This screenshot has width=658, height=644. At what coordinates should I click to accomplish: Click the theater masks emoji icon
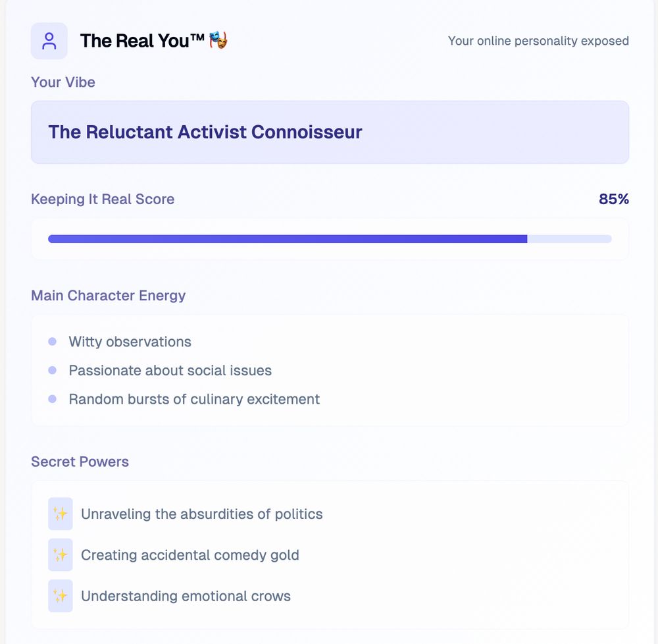point(218,41)
